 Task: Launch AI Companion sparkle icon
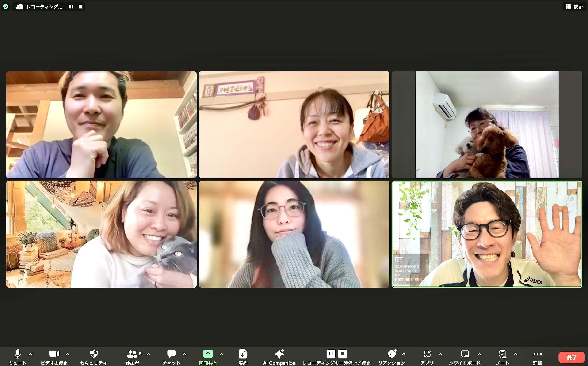(x=279, y=354)
